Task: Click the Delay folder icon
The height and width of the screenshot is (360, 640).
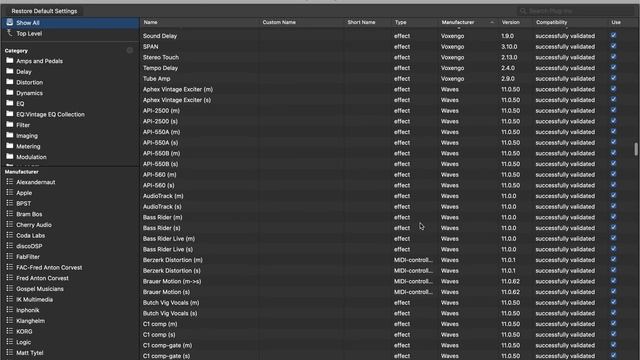Action: coord(10,71)
